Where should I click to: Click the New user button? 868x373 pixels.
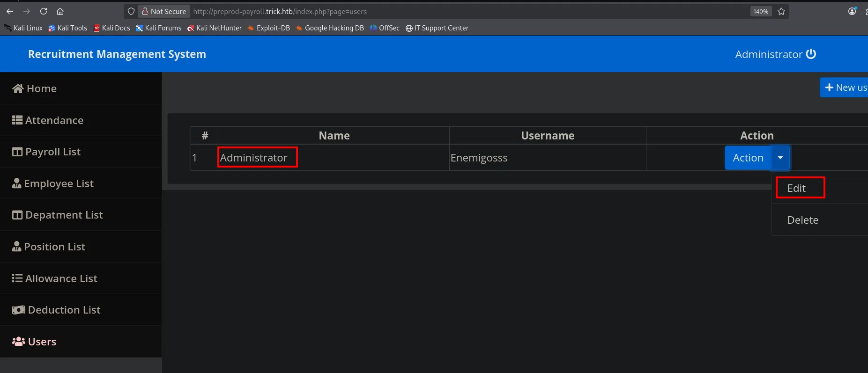(844, 88)
